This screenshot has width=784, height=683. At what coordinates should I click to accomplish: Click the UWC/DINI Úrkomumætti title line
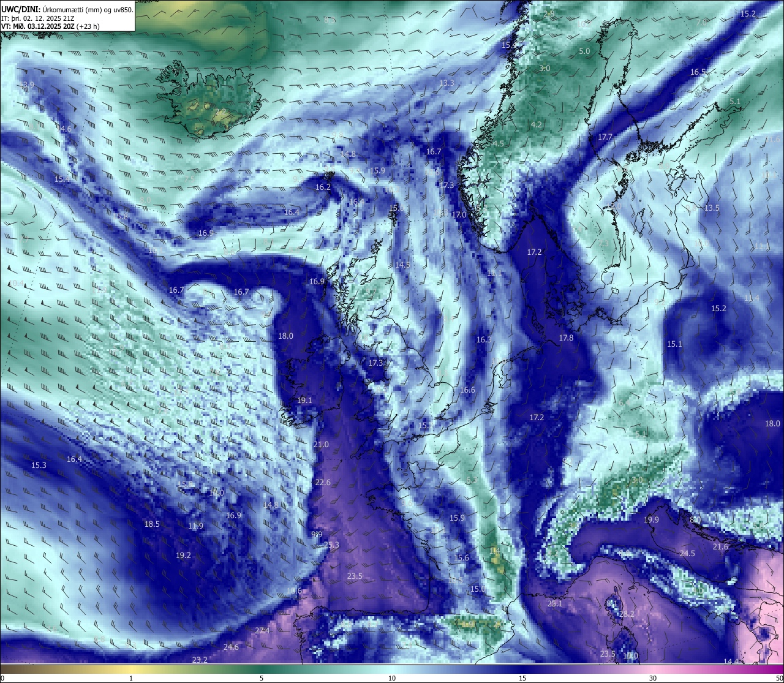pos(67,10)
